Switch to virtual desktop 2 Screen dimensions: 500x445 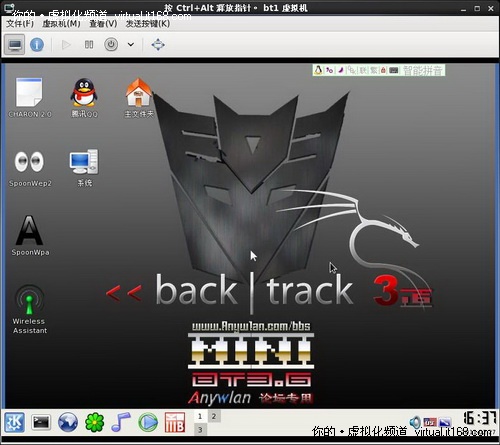point(214,416)
